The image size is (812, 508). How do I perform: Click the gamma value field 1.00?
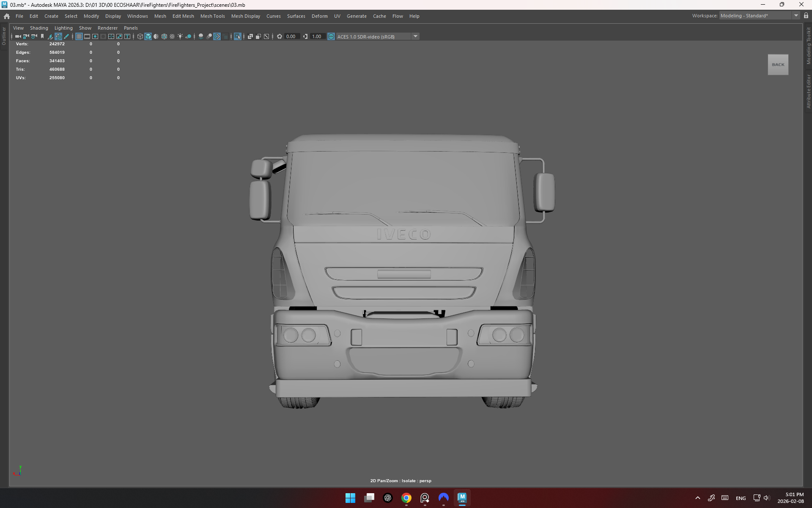[317, 36]
